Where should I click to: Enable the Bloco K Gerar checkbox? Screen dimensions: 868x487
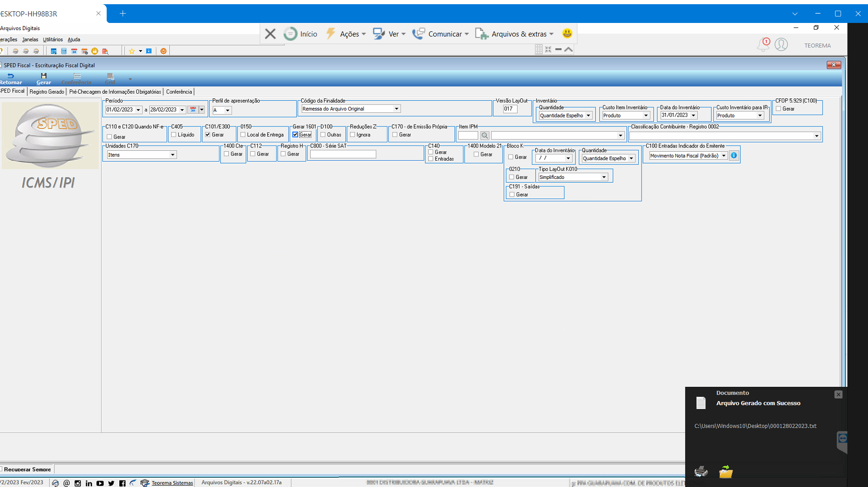511,157
